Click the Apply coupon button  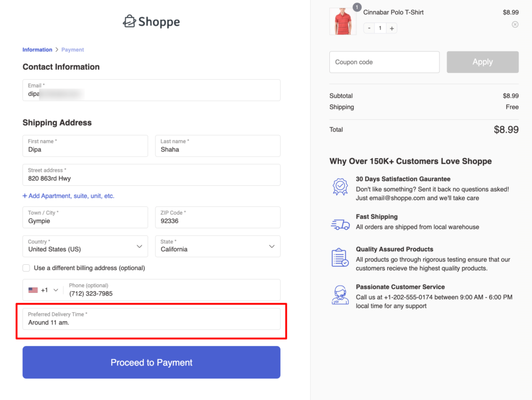click(483, 62)
